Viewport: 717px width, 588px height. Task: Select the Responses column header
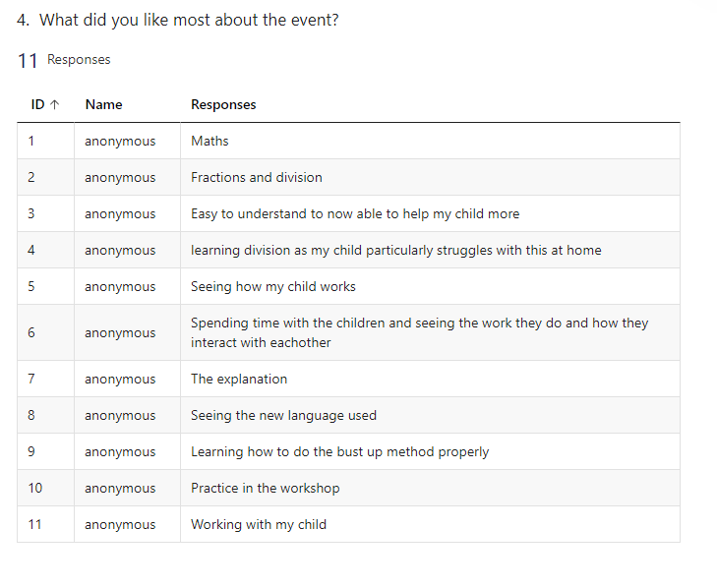pyautogui.click(x=223, y=104)
